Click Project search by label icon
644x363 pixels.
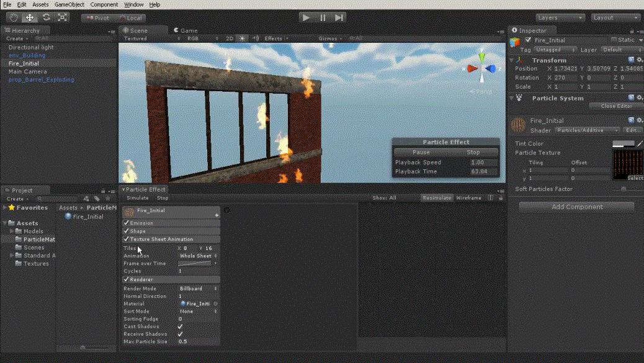97,199
